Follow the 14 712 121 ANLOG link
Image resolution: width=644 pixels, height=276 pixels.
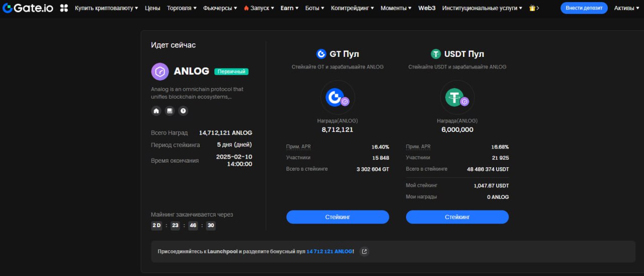pos(330,251)
